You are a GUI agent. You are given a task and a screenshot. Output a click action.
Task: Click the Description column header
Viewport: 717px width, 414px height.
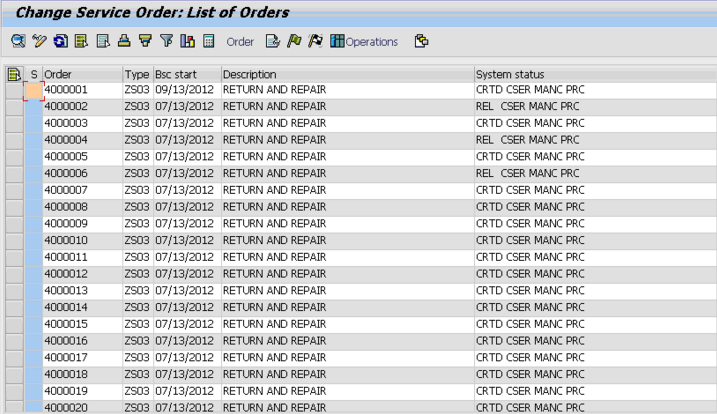click(x=348, y=74)
